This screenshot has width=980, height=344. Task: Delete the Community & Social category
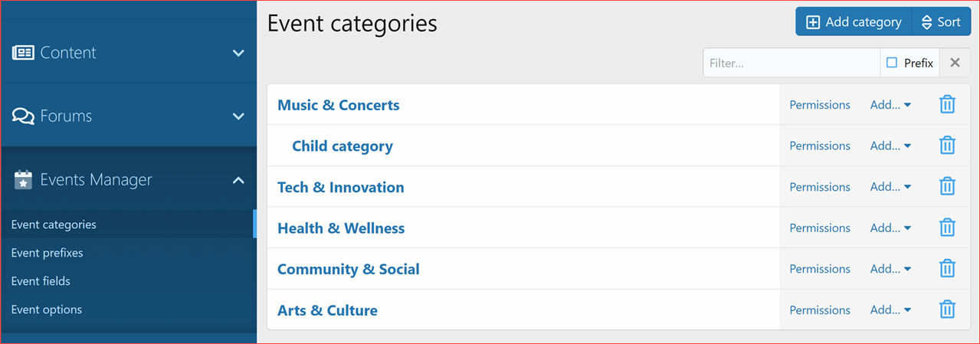point(947,269)
